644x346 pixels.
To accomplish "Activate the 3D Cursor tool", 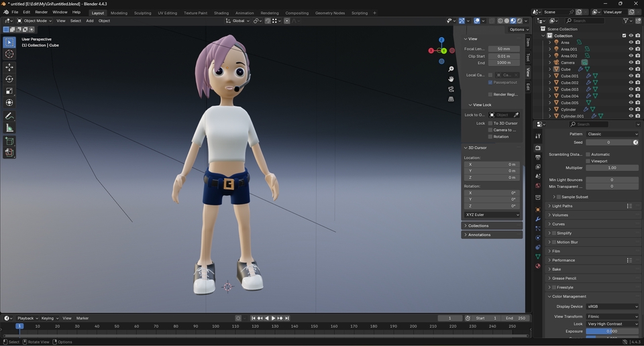I will pyautogui.click(x=9, y=54).
